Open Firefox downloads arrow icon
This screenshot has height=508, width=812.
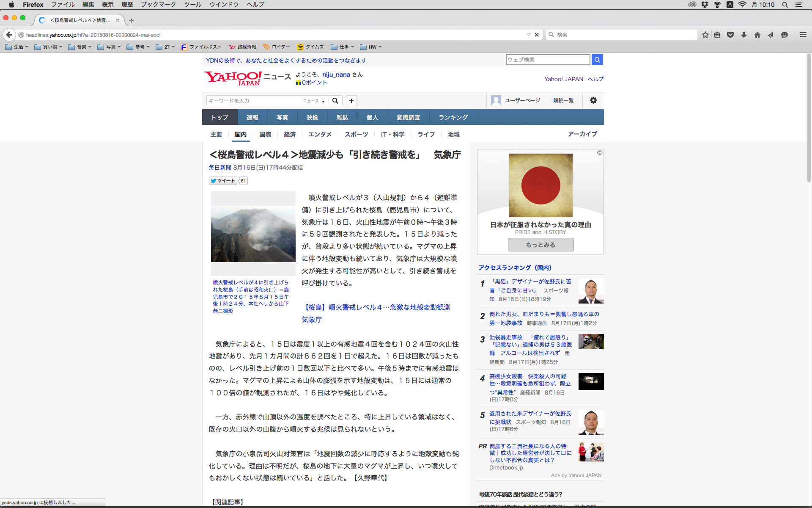click(744, 35)
